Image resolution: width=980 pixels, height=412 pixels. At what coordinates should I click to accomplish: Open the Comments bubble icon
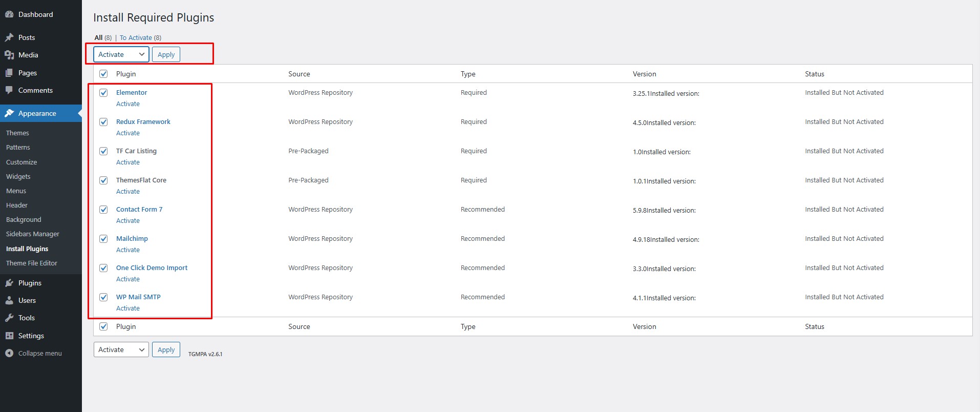coord(9,90)
